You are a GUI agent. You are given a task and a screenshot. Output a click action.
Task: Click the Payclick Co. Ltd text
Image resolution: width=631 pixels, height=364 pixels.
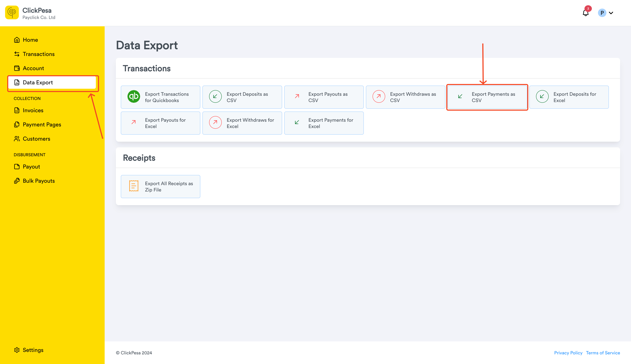[x=39, y=18]
